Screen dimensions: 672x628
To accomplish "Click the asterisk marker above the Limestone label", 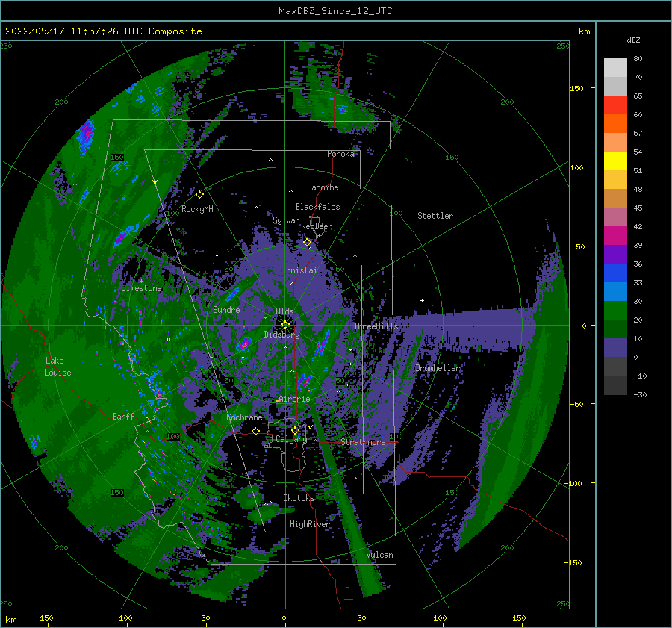I will pyautogui.click(x=141, y=282).
